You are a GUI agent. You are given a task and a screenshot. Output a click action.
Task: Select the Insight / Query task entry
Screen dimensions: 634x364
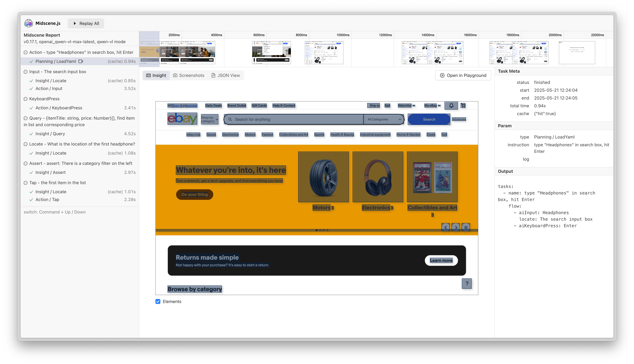(x=50, y=134)
